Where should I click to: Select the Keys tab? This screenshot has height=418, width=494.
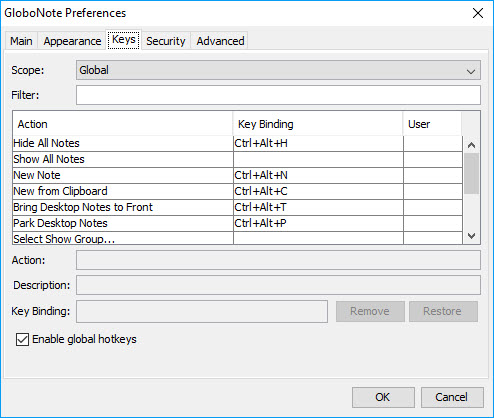click(124, 40)
